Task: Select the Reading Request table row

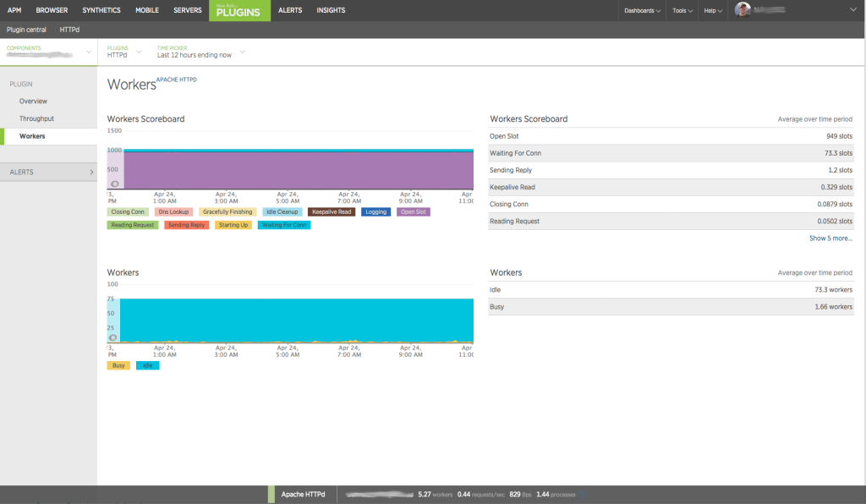Action: click(671, 222)
